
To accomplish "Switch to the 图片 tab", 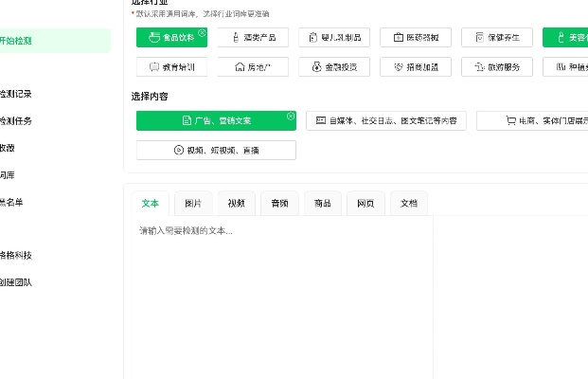I will [193, 204].
